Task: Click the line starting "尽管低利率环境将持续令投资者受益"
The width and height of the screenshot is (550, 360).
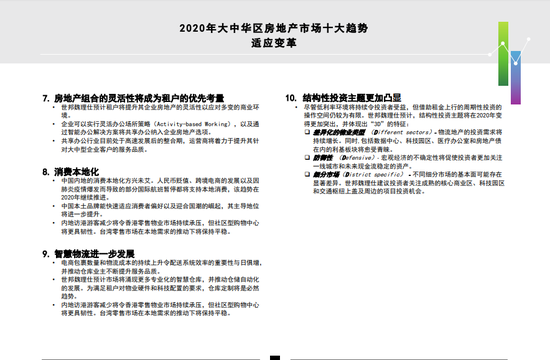Action: tap(403, 107)
